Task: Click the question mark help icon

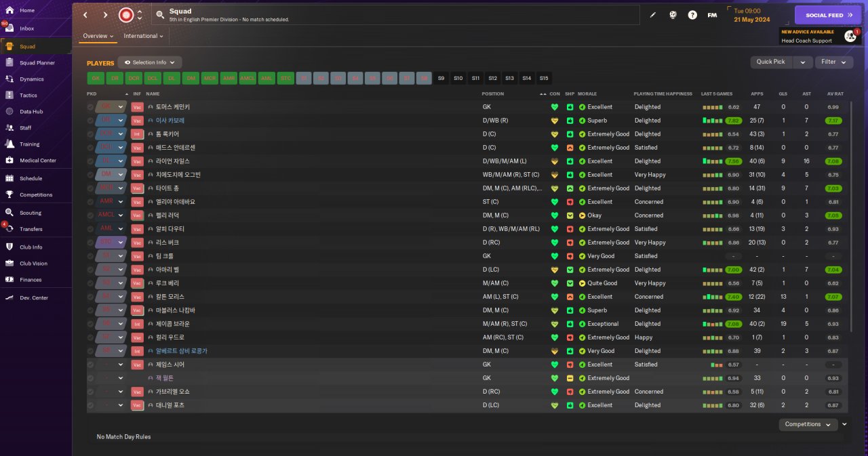Action: 692,14
